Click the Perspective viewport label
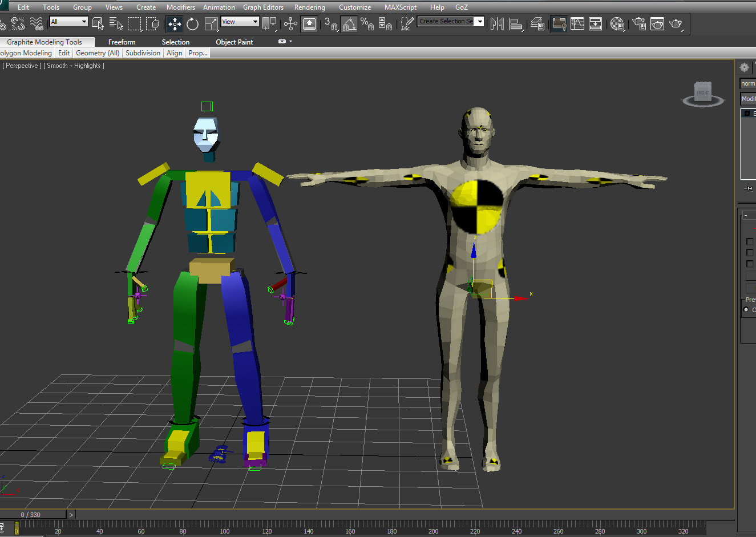Screen dimensions: 756x537 (x=22, y=66)
